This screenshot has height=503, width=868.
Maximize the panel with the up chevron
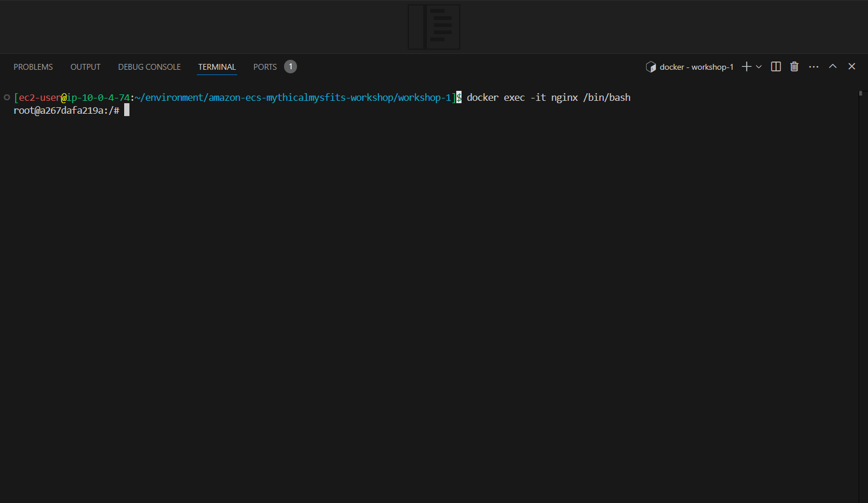tap(832, 66)
